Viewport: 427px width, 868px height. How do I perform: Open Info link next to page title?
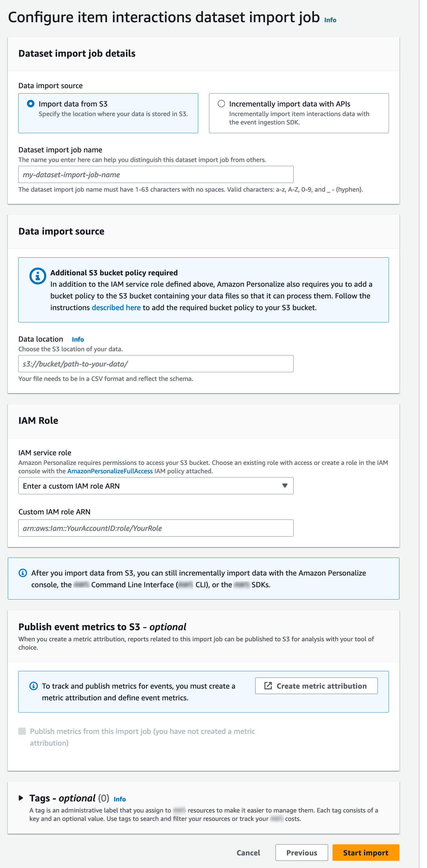[330, 20]
